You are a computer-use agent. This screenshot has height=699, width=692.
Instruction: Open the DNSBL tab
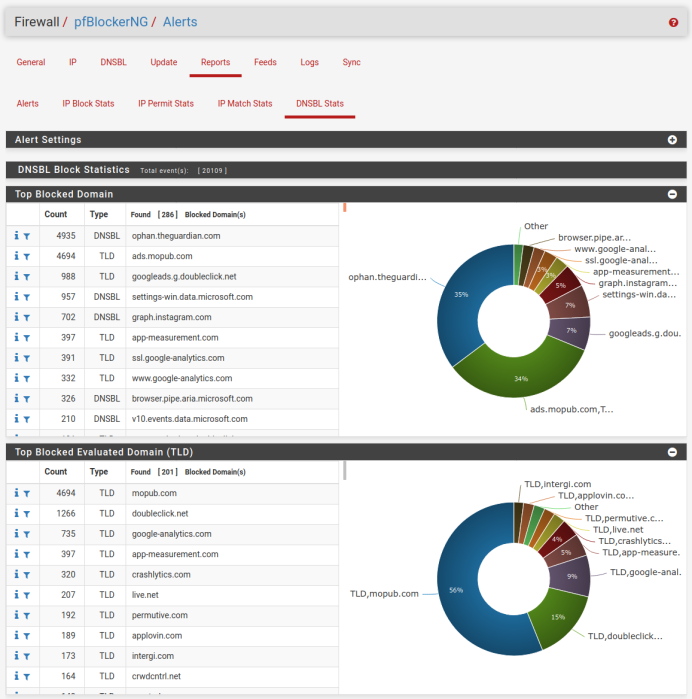pyautogui.click(x=113, y=62)
